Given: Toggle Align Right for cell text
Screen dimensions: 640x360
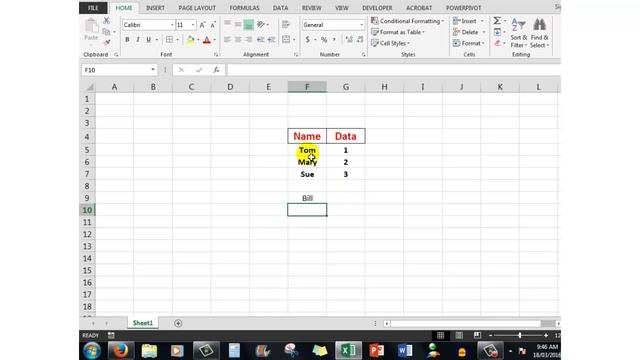Looking at the screenshot, I should [x=249, y=40].
